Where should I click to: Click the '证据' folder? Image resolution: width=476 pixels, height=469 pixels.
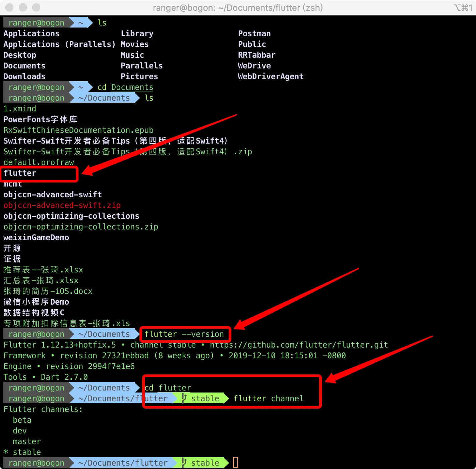coord(12,259)
